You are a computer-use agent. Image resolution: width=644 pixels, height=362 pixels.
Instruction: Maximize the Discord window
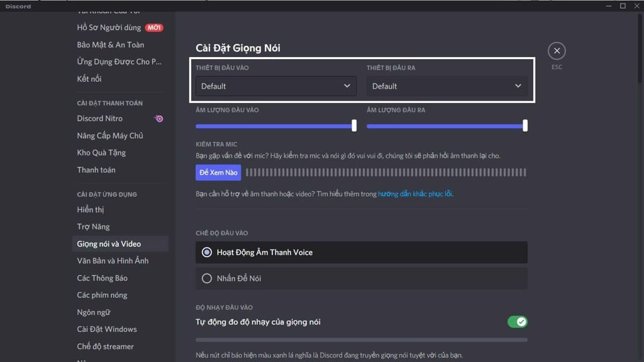click(623, 6)
